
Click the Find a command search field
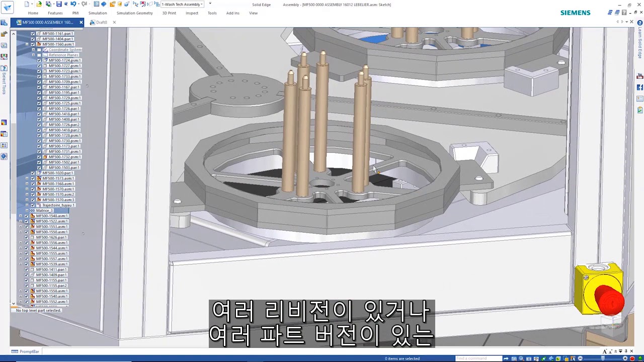pyautogui.click(x=478, y=358)
